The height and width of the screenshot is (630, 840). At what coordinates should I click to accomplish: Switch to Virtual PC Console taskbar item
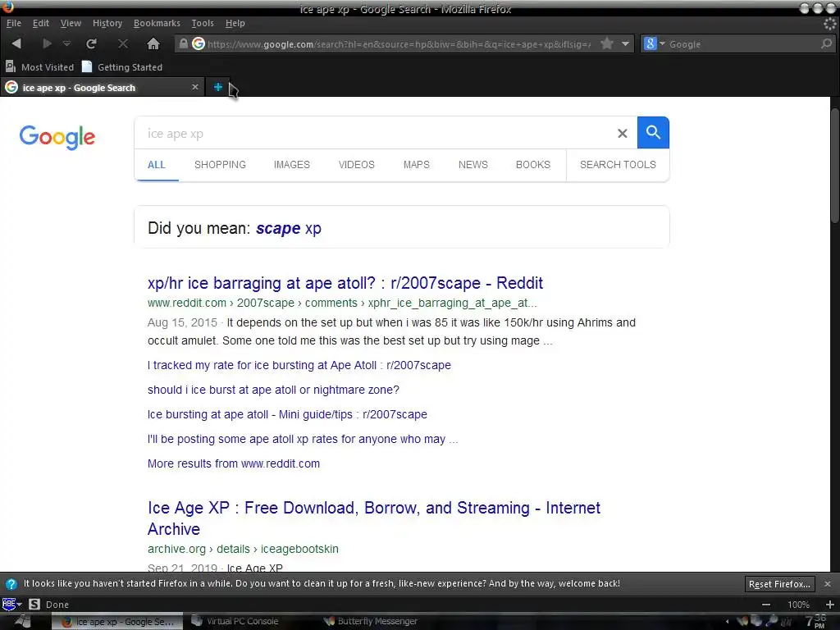(x=235, y=622)
